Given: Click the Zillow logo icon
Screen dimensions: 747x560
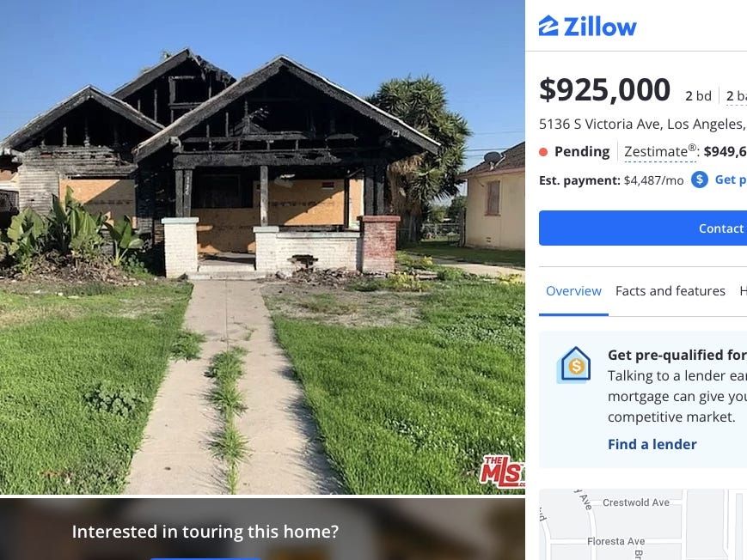Looking at the screenshot, I should [548, 26].
